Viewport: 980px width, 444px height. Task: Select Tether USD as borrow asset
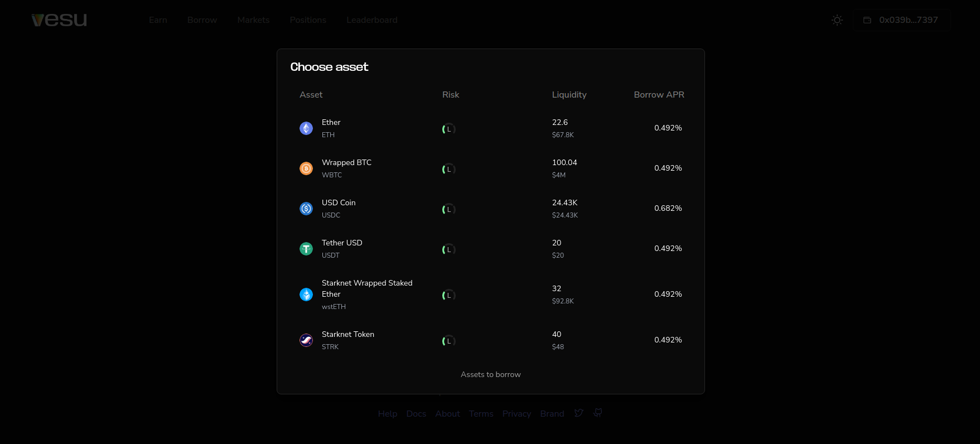pos(491,249)
